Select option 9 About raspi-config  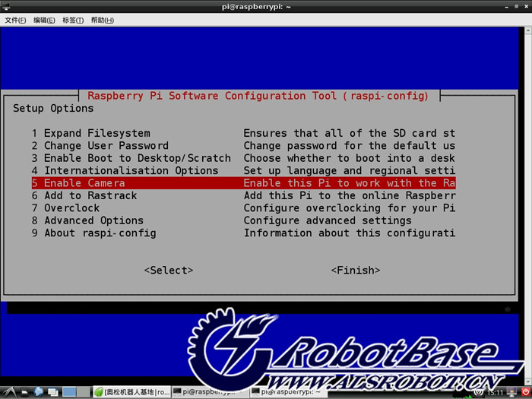click(94, 233)
